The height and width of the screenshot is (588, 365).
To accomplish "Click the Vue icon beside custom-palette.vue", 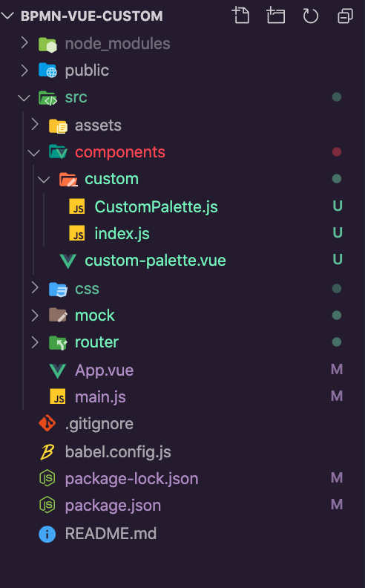I will tap(68, 261).
